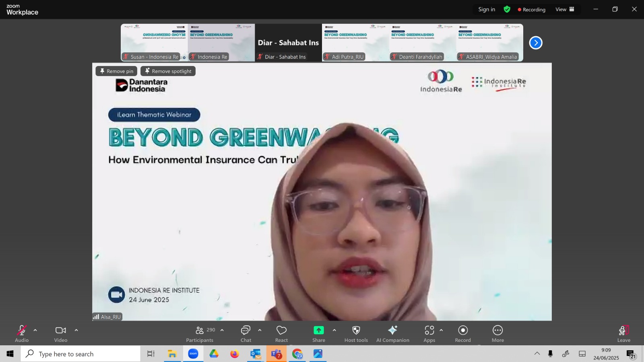Open the View layout menu
This screenshot has width=644, height=362.
tap(565, 9)
